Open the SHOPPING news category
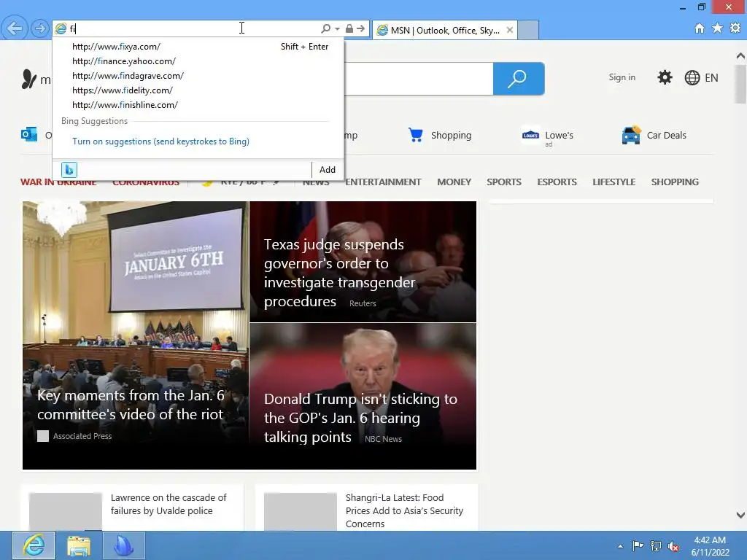This screenshot has height=560, width=747. click(675, 182)
